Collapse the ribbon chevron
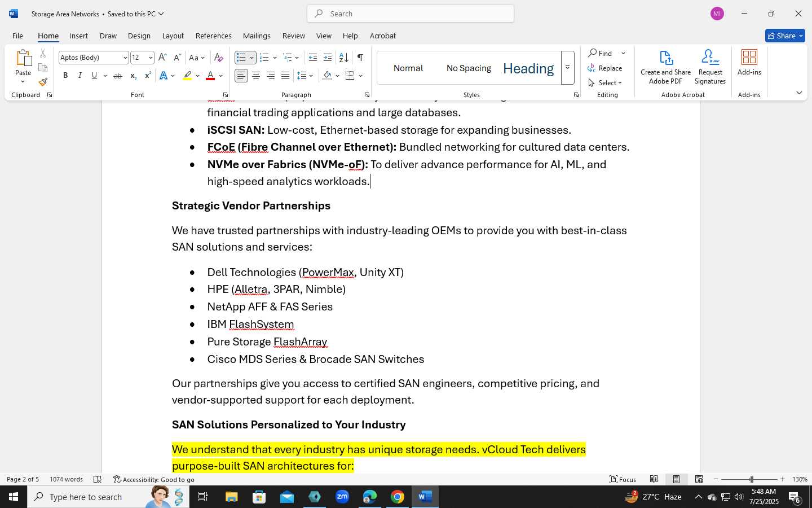Image resolution: width=812 pixels, height=508 pixels. click(799, 93)
